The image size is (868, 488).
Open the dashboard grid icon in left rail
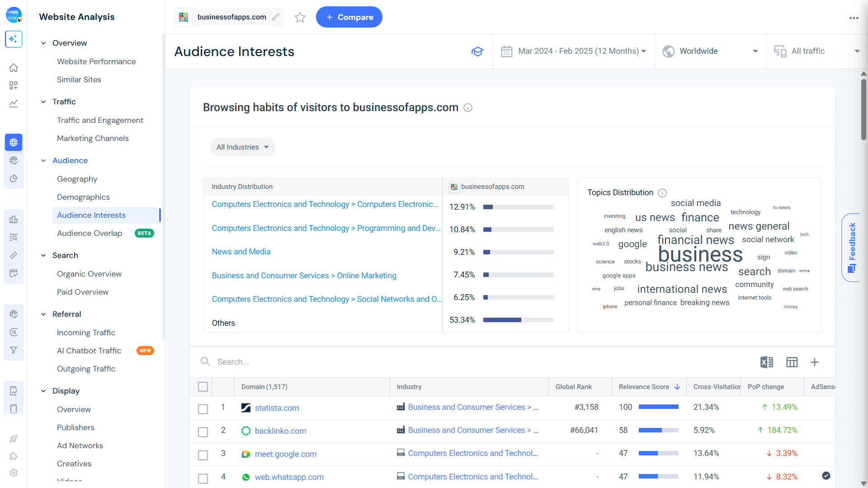(x=14, y=85)
